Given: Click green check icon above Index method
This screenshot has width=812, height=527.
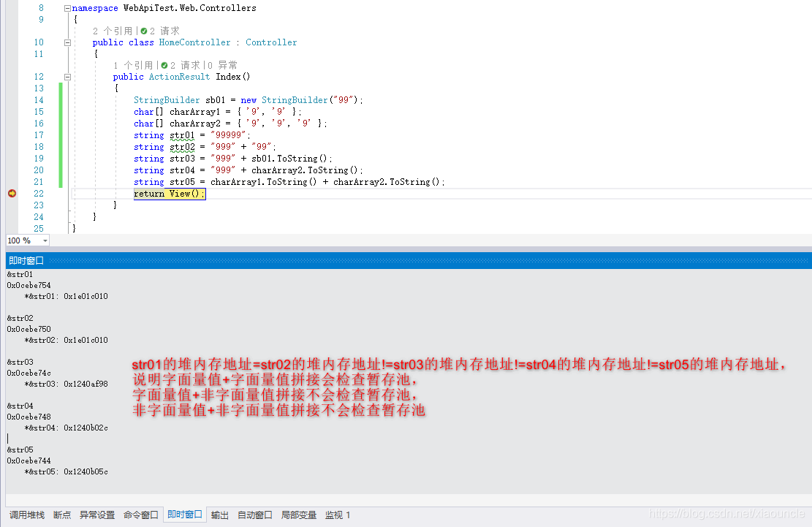Looking at the screenshot, I should pyautogui.click(x=164, y=65).
